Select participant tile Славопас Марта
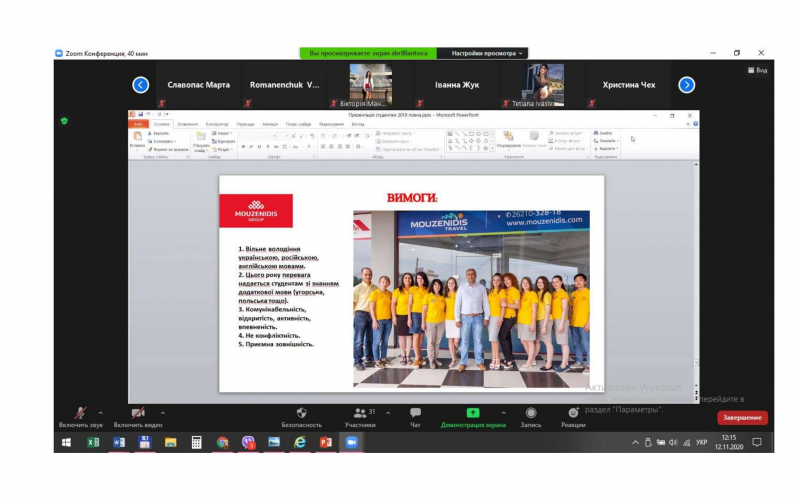Image resolution: width=800 pixels, height=500 pixels. point(198,85)
